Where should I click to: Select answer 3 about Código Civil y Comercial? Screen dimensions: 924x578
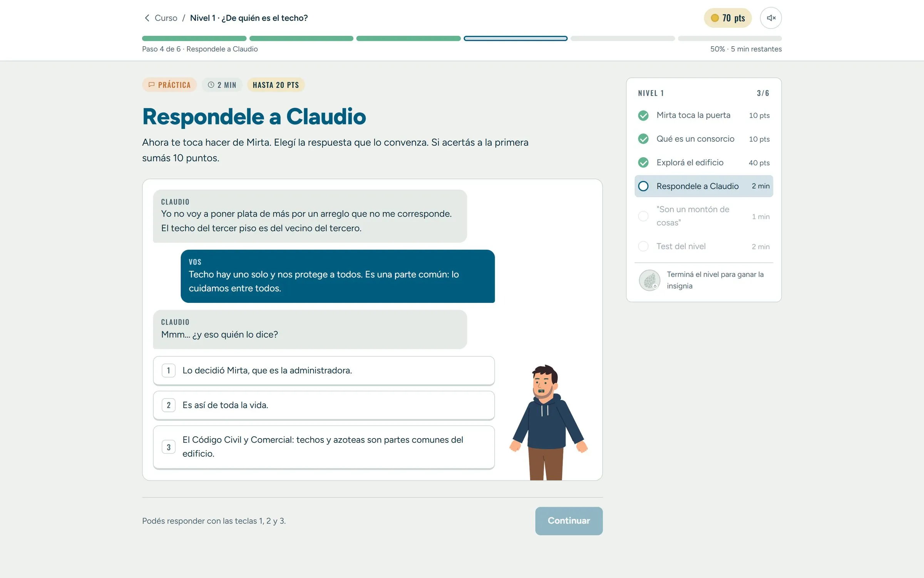324,447
